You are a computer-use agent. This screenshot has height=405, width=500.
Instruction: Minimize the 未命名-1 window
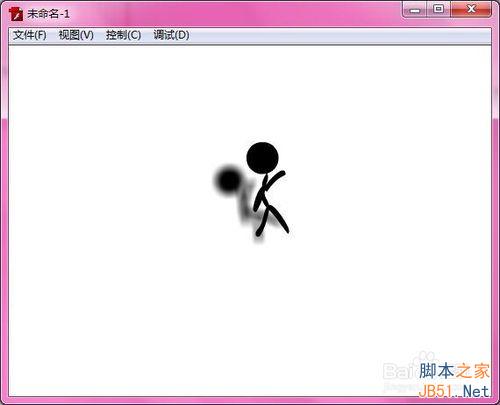(415, 10)
